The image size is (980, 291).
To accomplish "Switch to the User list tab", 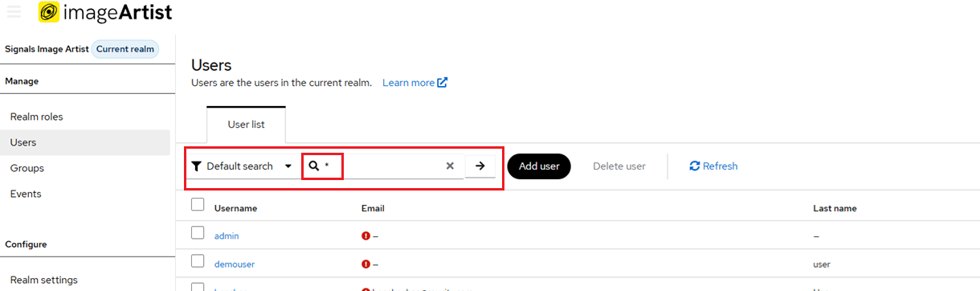I will pyautogui.click(x=246, y=125).
